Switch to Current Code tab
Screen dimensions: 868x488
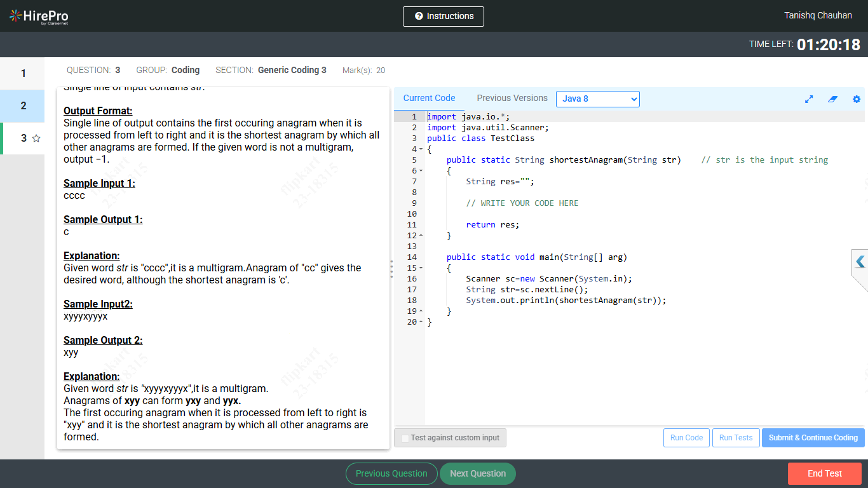pos(429,98)
